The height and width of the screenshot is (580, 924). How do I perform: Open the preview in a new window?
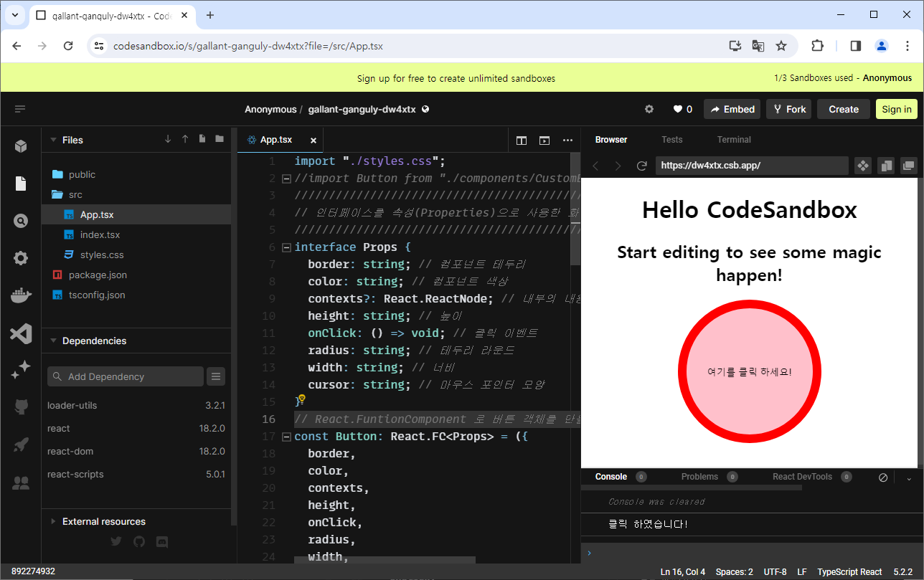pyautogui.click(x=909, y=166)
